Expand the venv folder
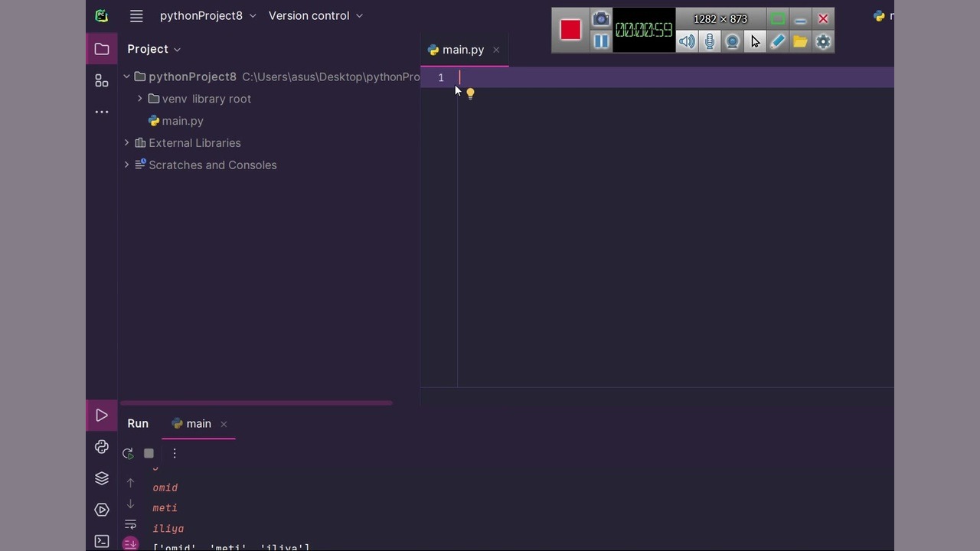This screenshot has height=551, width=980. [x=140, y=99]
